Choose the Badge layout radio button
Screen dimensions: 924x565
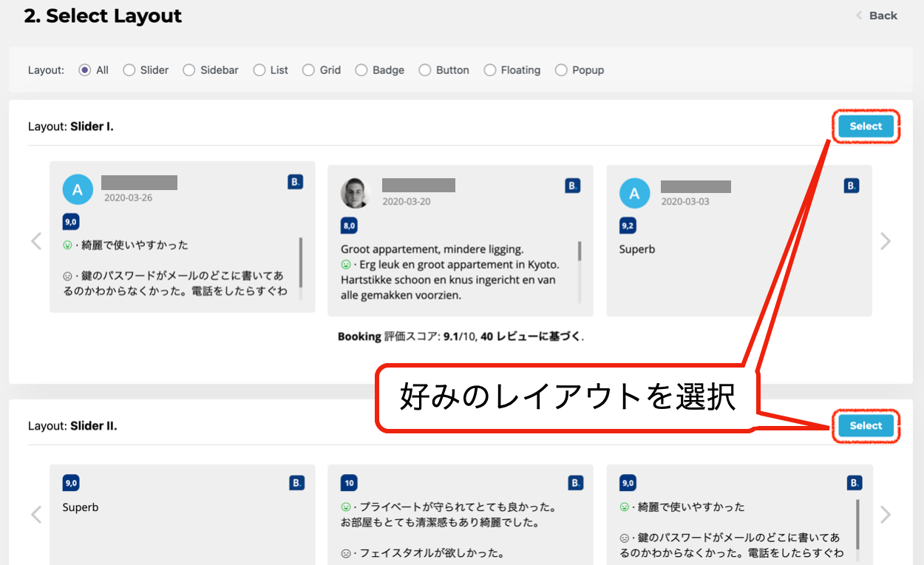361,70
